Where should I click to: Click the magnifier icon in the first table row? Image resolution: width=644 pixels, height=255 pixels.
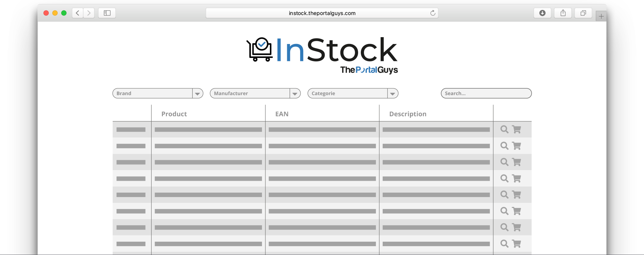[x=504, y=130]
